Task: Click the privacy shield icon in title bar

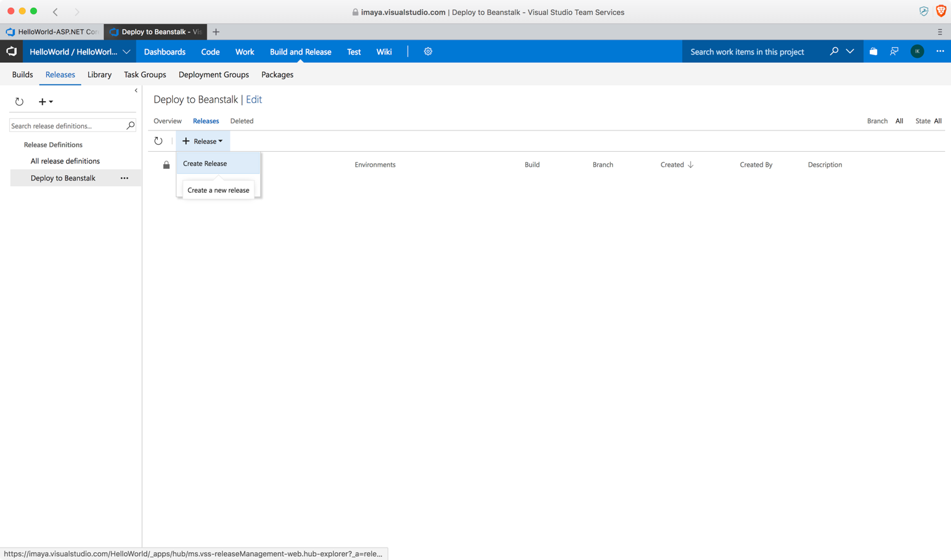Action: click(x=923, y=12)
